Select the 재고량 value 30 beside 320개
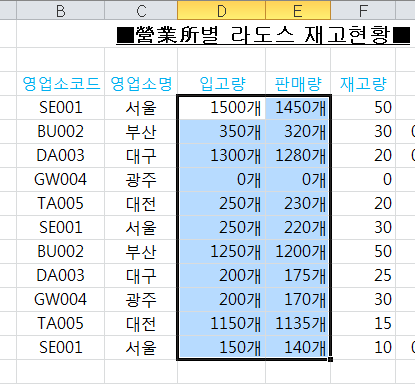415x384 pixels. tap(363, 131)
